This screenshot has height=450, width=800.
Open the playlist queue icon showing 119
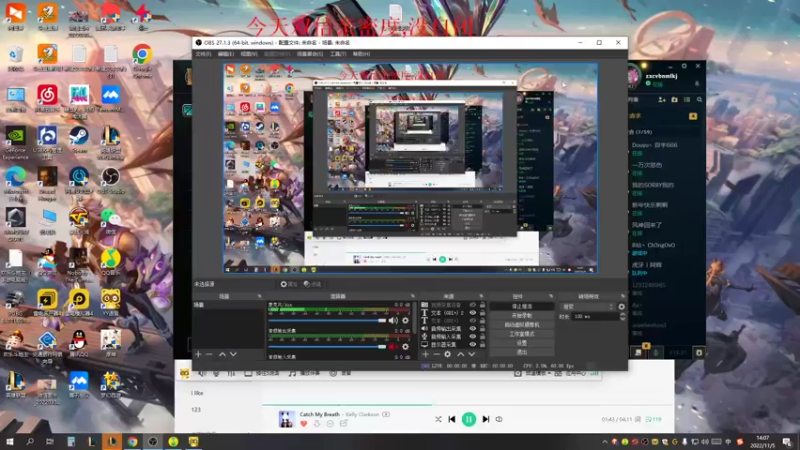pyautogui.click(x=653, y=419)
